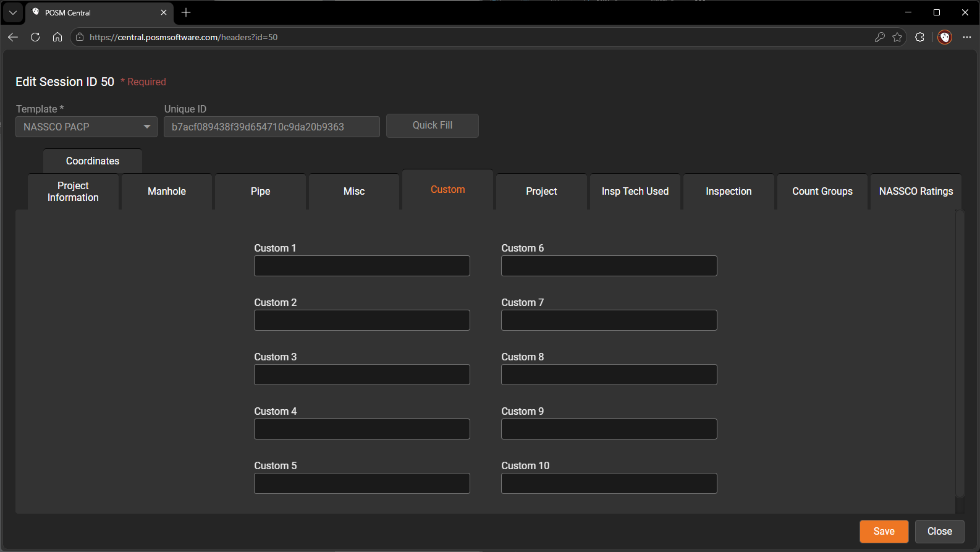This screenshot has height=552, width=980.
Task: Click the Custom 1 input field
Action: pyautogui.click(x=362, y=266)
